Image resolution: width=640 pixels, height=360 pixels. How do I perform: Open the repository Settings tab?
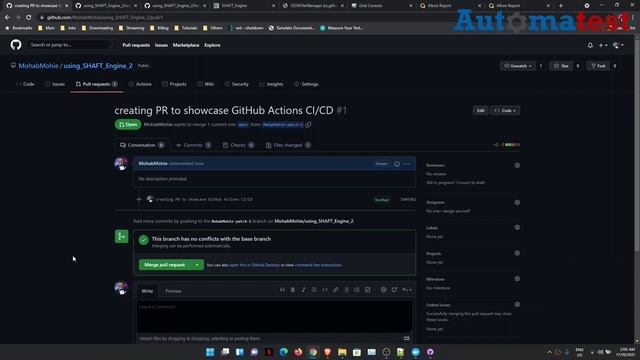coord(306,84)
